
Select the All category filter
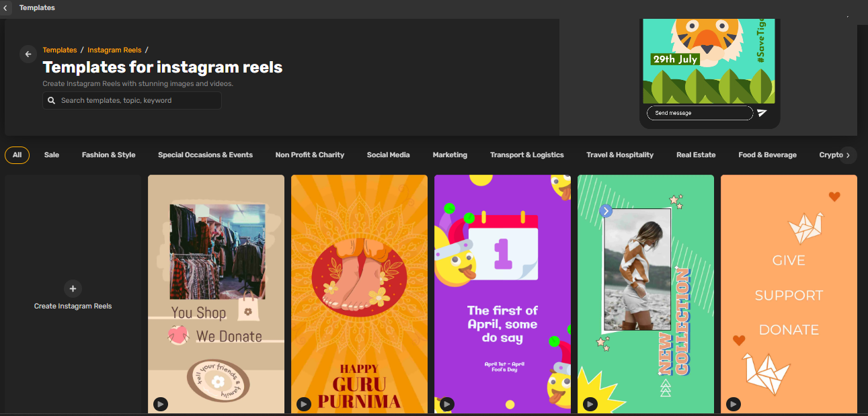point(17,155)
